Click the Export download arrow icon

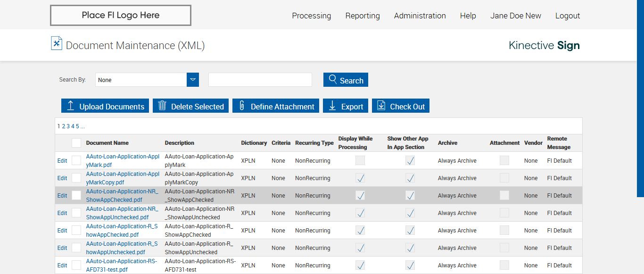tap(332, 106)
